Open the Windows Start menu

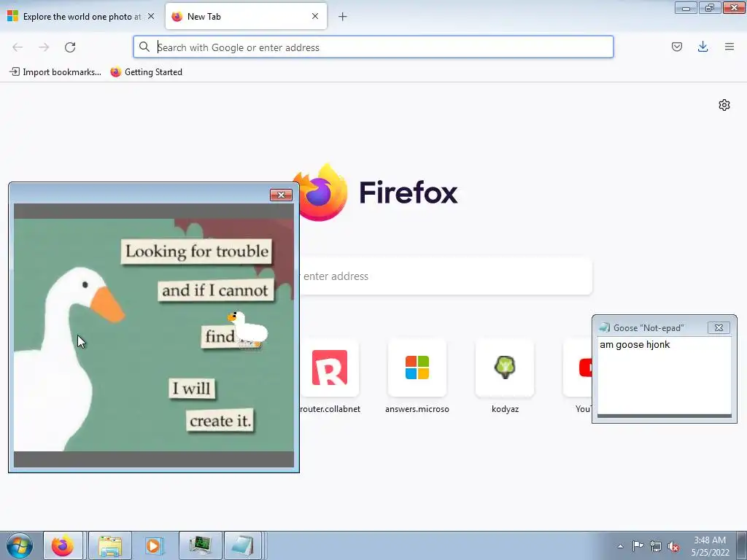click(20, 545)
